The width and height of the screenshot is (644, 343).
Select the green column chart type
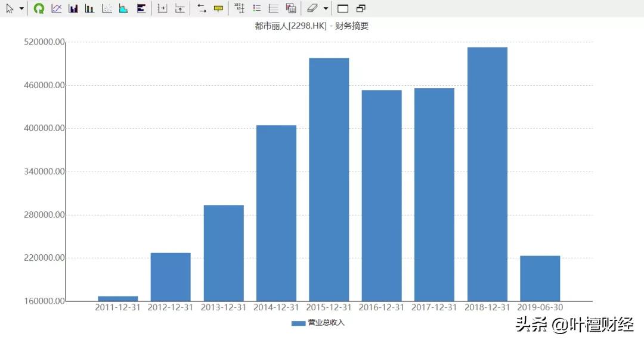tap(89, 8)
